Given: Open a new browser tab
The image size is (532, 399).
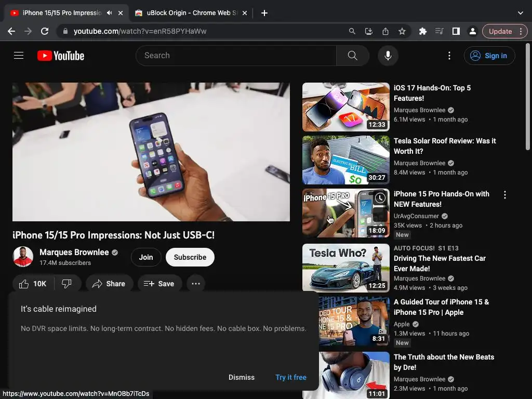Looking at the screenshot, I should tap(264, 13).
